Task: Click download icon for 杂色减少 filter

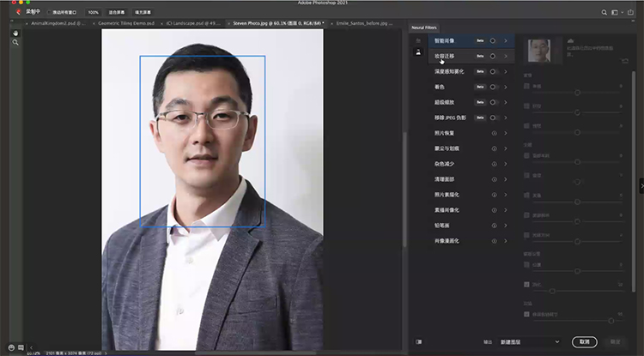Action: pos(494,164)
